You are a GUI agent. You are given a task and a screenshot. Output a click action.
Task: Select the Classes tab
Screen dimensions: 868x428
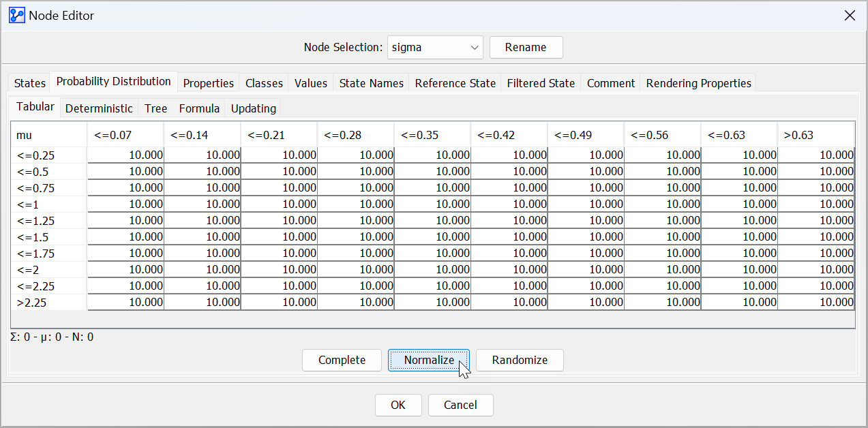point(264,83)
